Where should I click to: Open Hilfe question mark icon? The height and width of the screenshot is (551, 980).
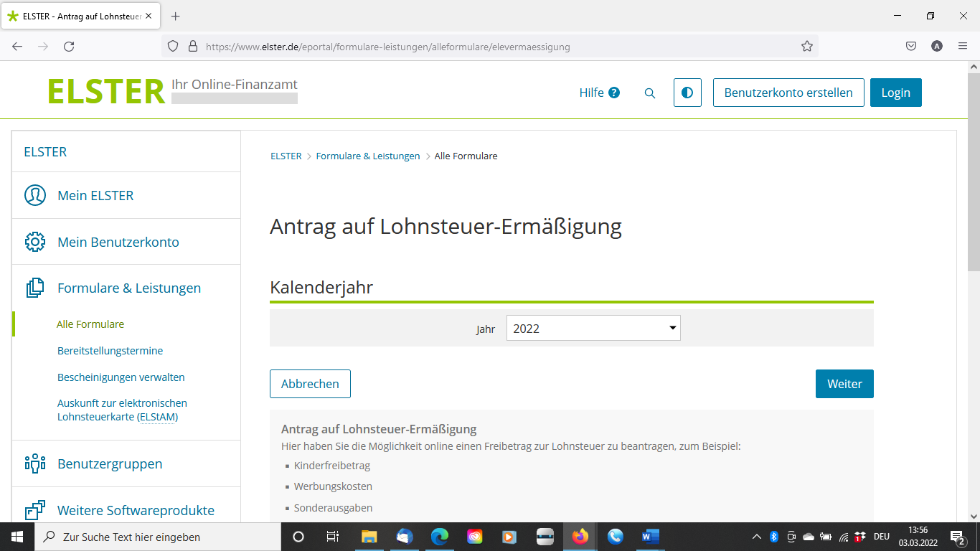click(x=614, y=93)
